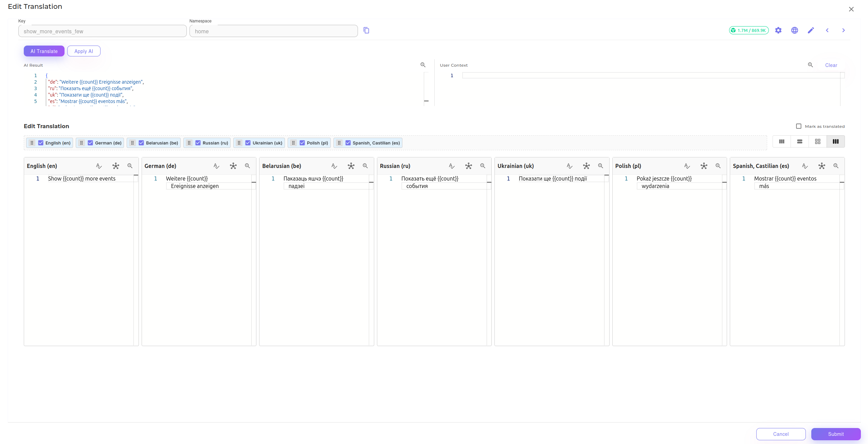868x444 pixels.
Task: Go to next translation key chevron
Action: tap(844, 31)
